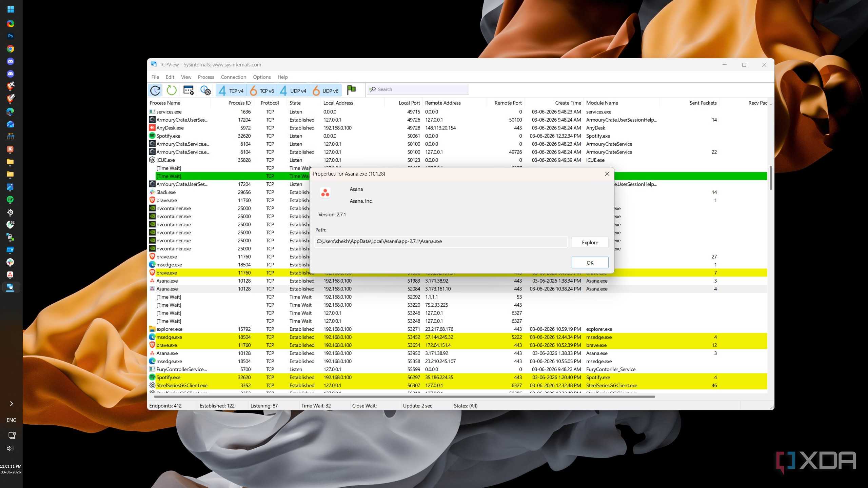Click the horizontal scrollbar under connection list
The image size is (868, 488).
(x=404, y=396)
